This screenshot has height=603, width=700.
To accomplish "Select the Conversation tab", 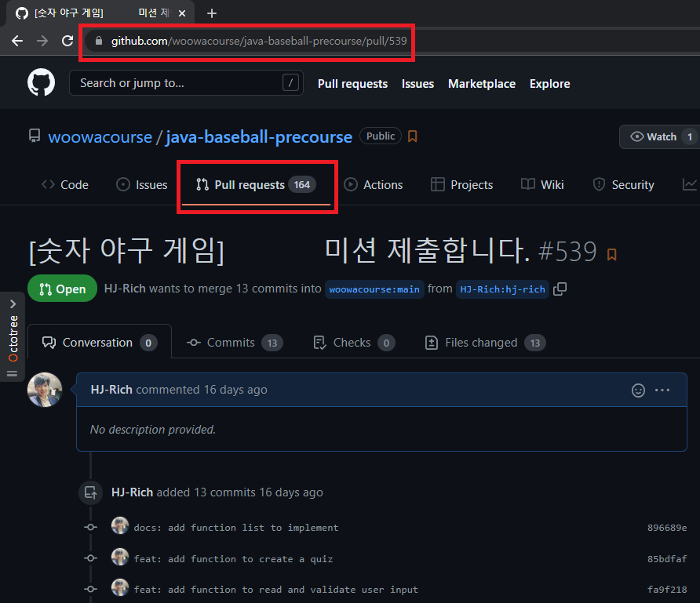I will 100,343.
